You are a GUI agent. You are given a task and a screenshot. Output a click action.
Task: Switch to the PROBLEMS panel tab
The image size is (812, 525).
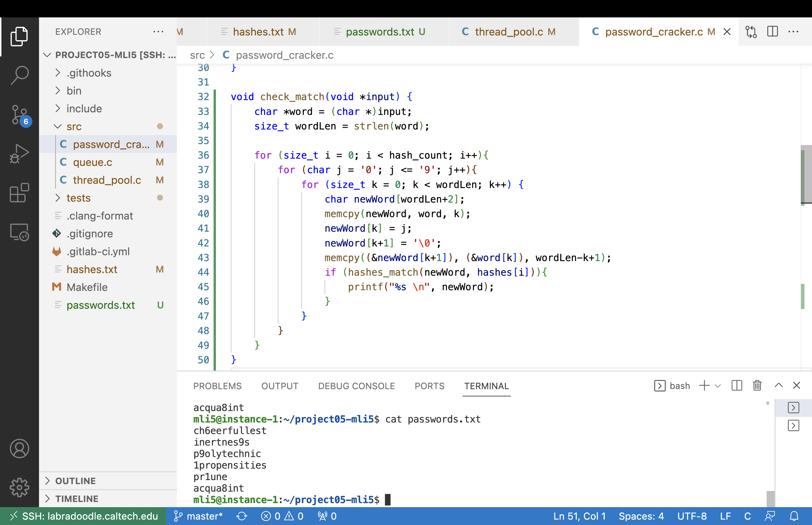(x=217, y=386)
